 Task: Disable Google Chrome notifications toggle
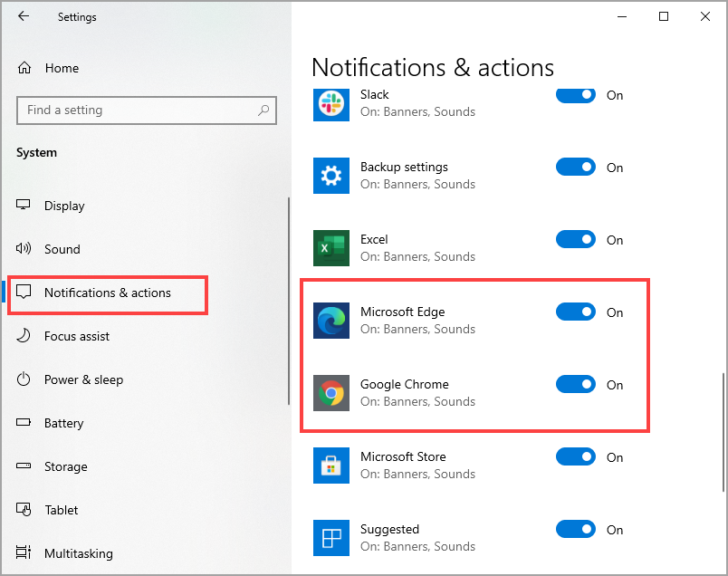coord(576,384)
